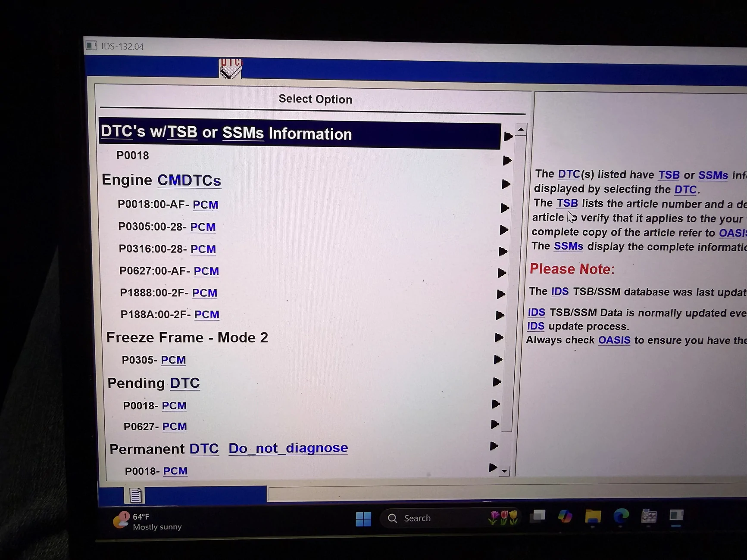Click the TSB link in "listed have TSB"
The image size is (747, 560).
coord(669,175)
